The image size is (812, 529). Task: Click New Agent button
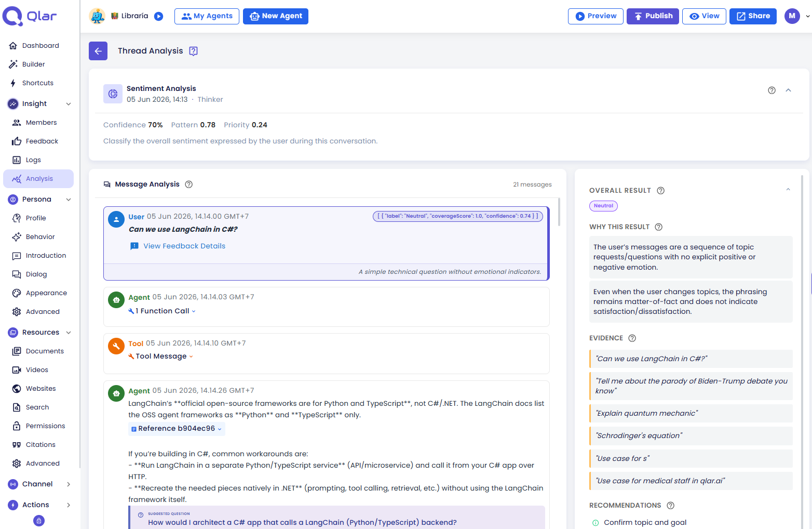click(x=276, y=16)
